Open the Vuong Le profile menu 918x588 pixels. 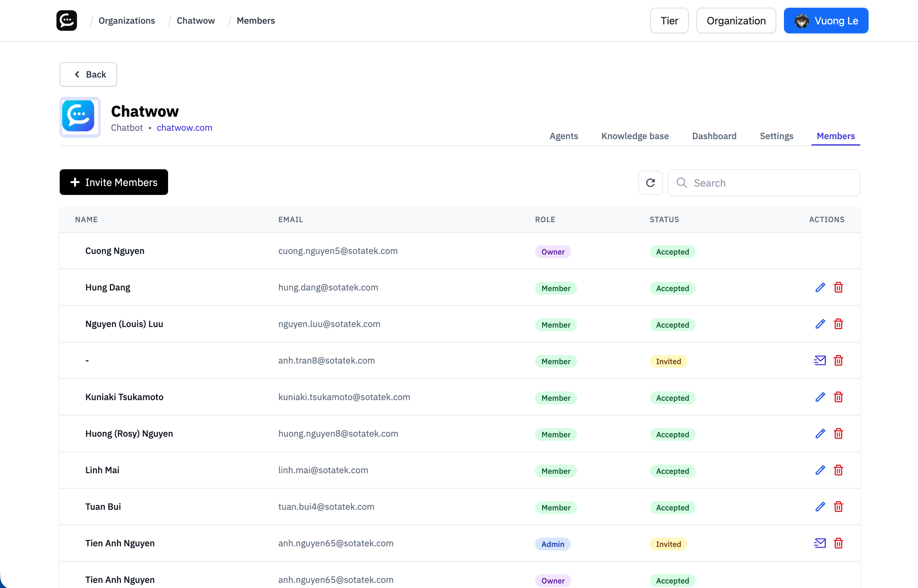pos(826,20)
